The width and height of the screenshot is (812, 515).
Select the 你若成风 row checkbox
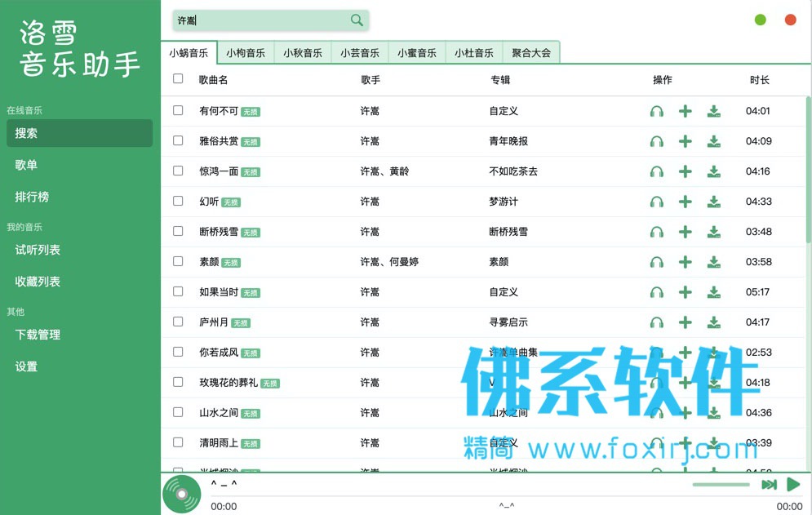pos(178,352)
